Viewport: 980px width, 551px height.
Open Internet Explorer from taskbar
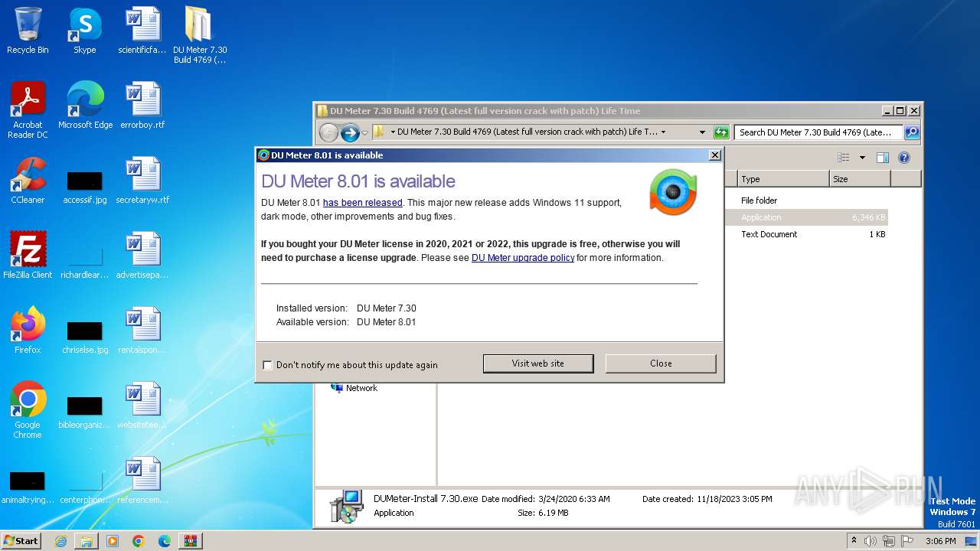click(x=60, y=541)
